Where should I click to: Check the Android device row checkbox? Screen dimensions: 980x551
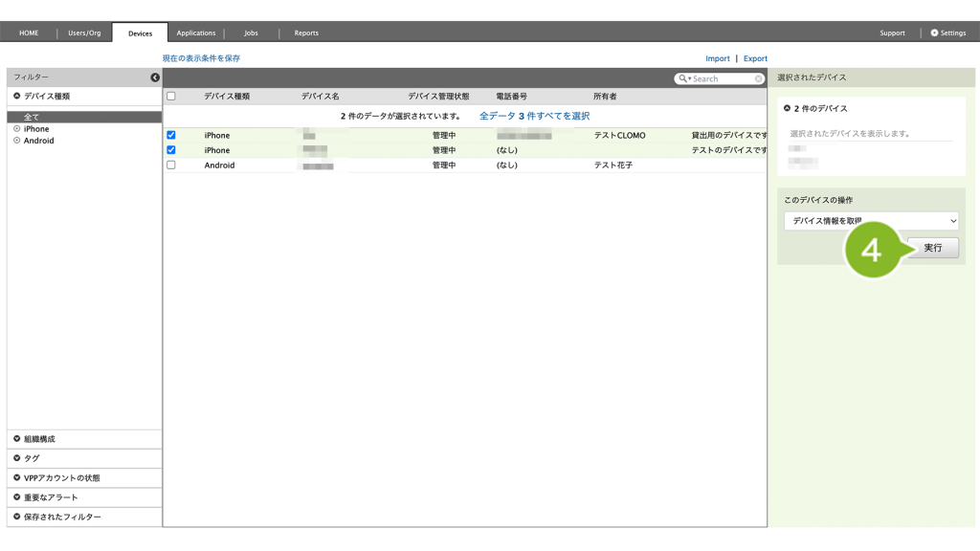point(171,165)
